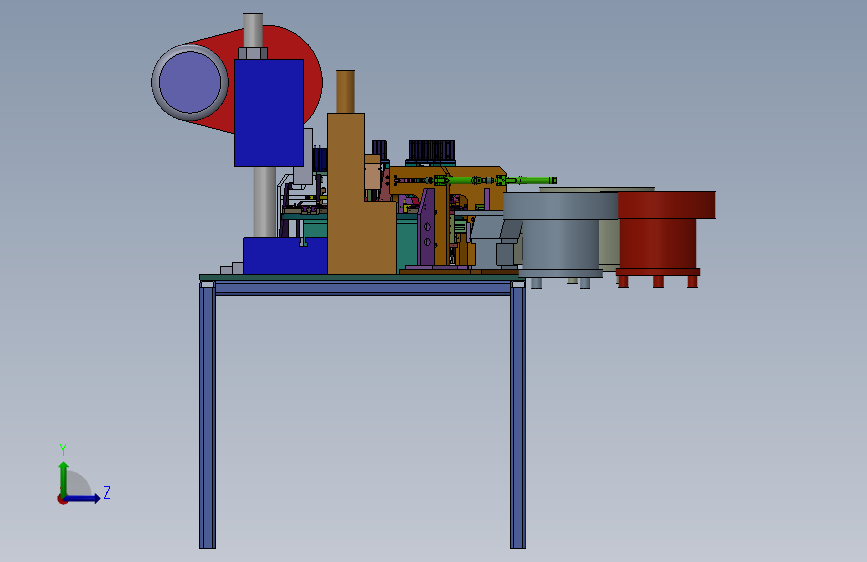Viewport: 867px width, 562px height.
Task: Select the brown cylinder atop the column
Action: tap(346, 92)
